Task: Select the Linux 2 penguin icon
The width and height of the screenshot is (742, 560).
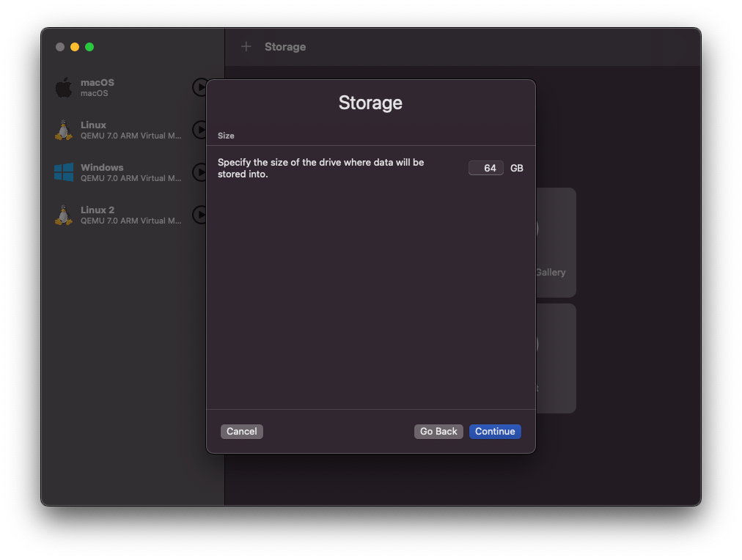Action: (x=63, y=215)
